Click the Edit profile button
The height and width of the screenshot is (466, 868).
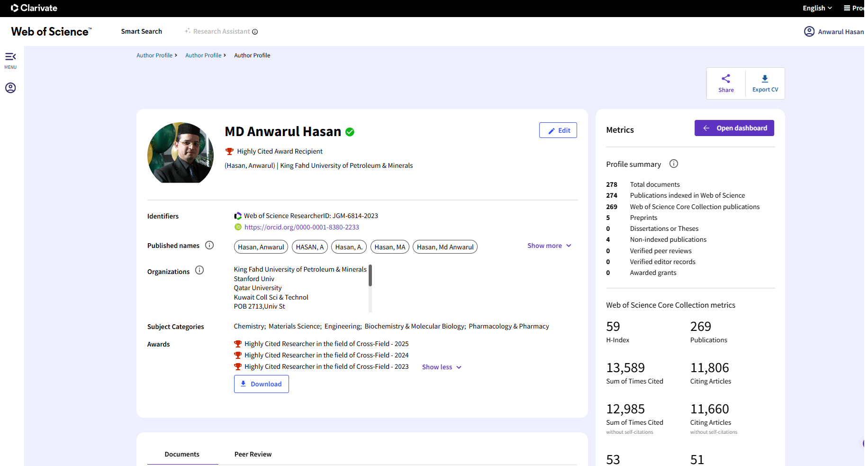(x=558, y=130)
